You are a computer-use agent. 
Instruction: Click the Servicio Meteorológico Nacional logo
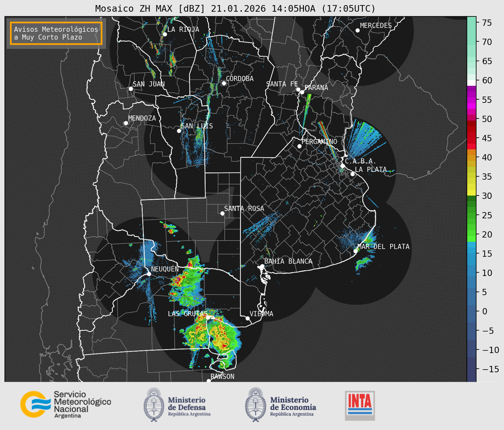click(x=65, y=404)
